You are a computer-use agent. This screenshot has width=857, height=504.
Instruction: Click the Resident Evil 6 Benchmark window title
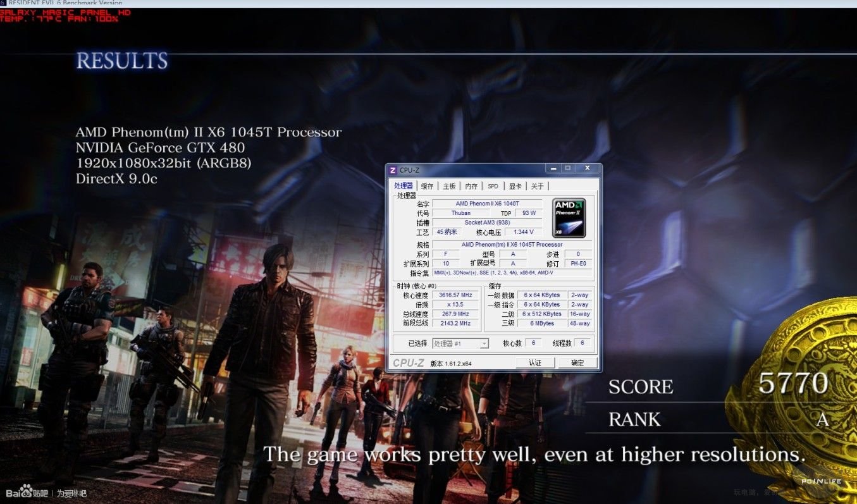[65, 3]
